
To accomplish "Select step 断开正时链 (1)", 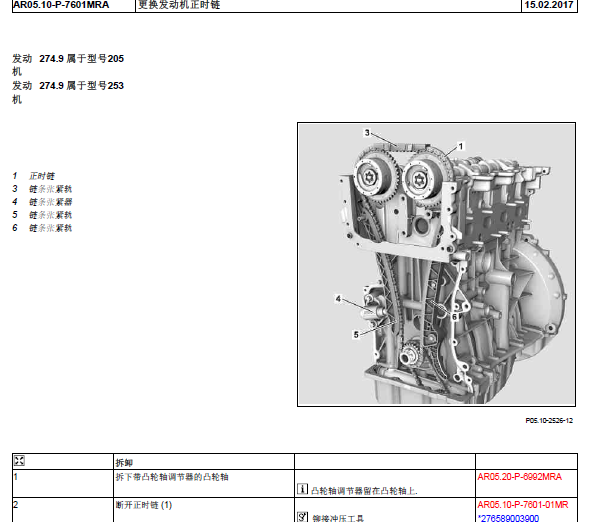I will (144, 505).
